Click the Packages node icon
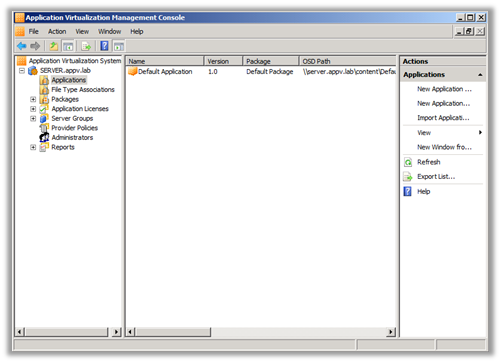The width and height of the screenshot is (501, 363). [44, 99]
